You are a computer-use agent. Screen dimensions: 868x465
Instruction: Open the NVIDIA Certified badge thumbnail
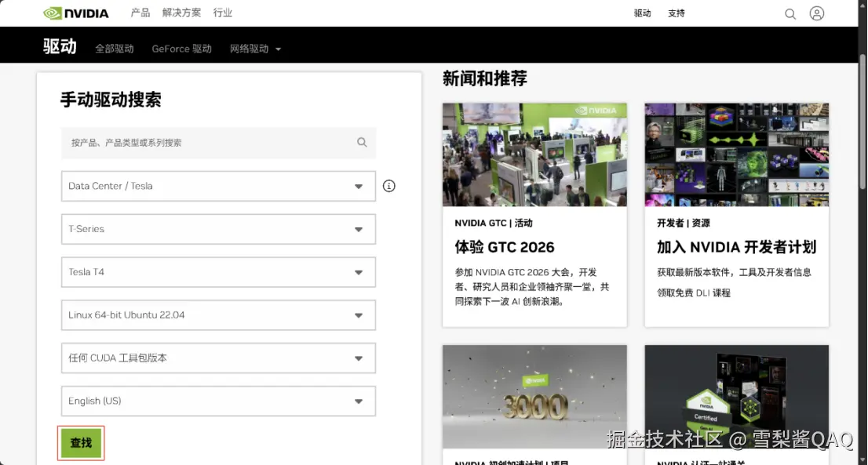pyautogui.click(x=737, y=397)
